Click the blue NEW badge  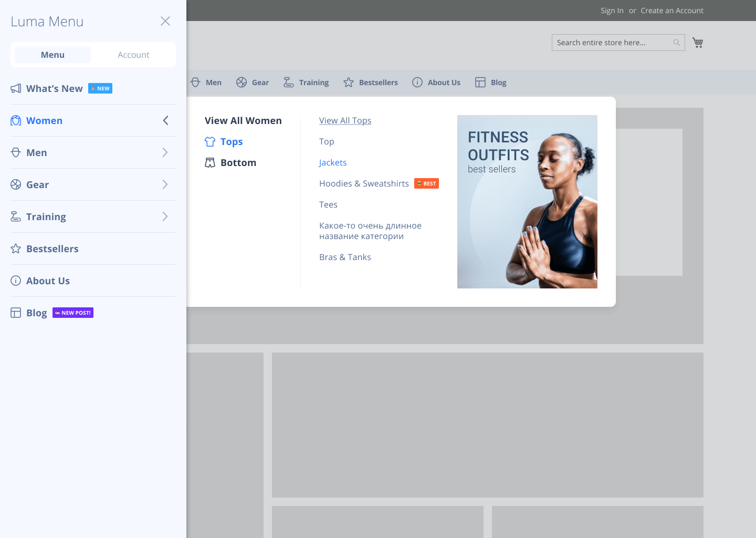pos(100,88)
